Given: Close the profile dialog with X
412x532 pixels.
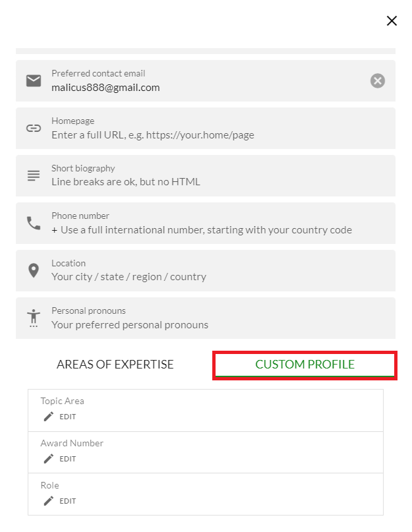Looking at the screenshot, I should coord(392,21).
